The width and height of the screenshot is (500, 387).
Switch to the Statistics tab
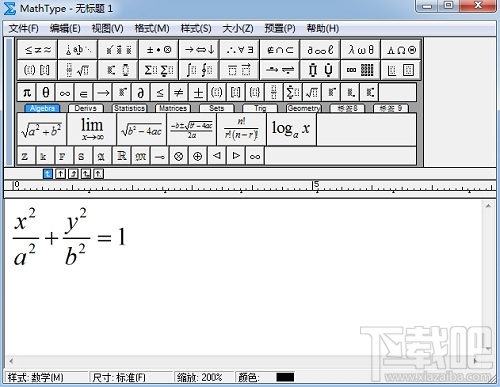[129, 108]
